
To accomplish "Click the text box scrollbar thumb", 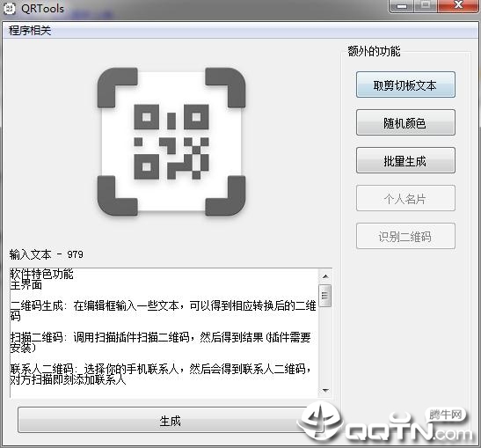I will (325, 296).
